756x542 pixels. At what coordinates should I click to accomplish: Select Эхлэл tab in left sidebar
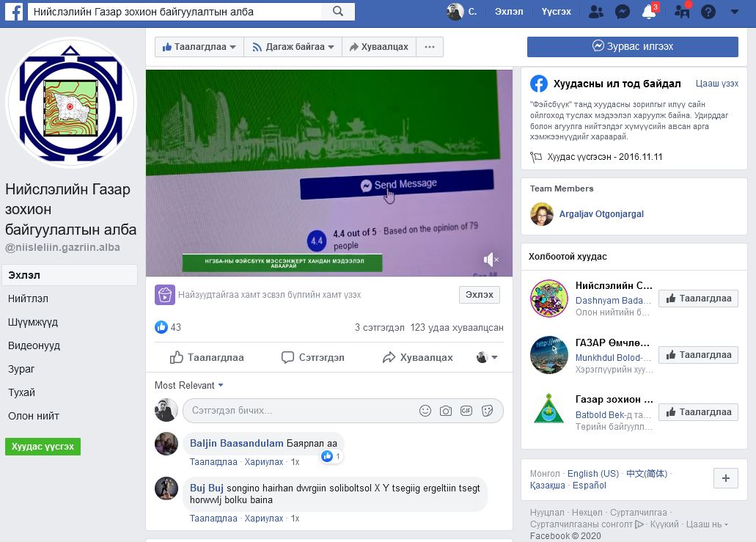tap(70, 275)
